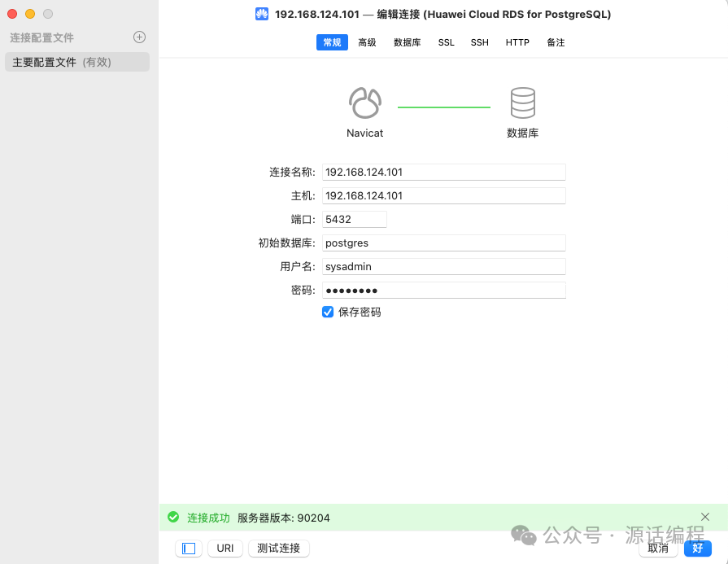The height and width of the screenshot is (564, 728).
Task: Open the 高级 tab
Action: [367, 42]
